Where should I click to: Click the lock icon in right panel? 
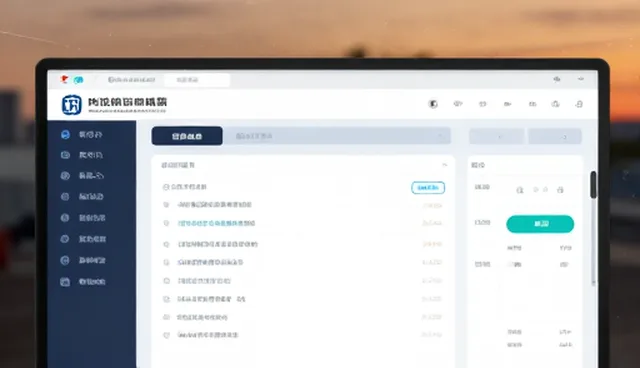click(x=560, y=190)
